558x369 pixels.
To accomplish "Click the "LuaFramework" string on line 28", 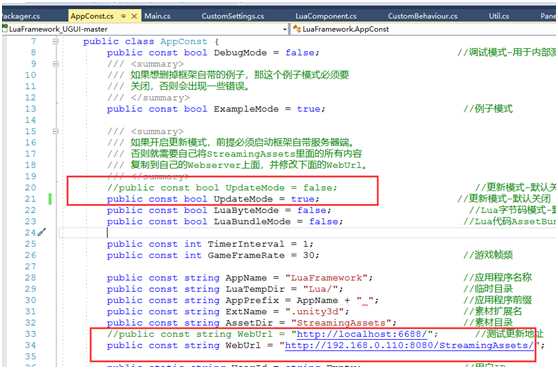I will (x=326, y=278).
